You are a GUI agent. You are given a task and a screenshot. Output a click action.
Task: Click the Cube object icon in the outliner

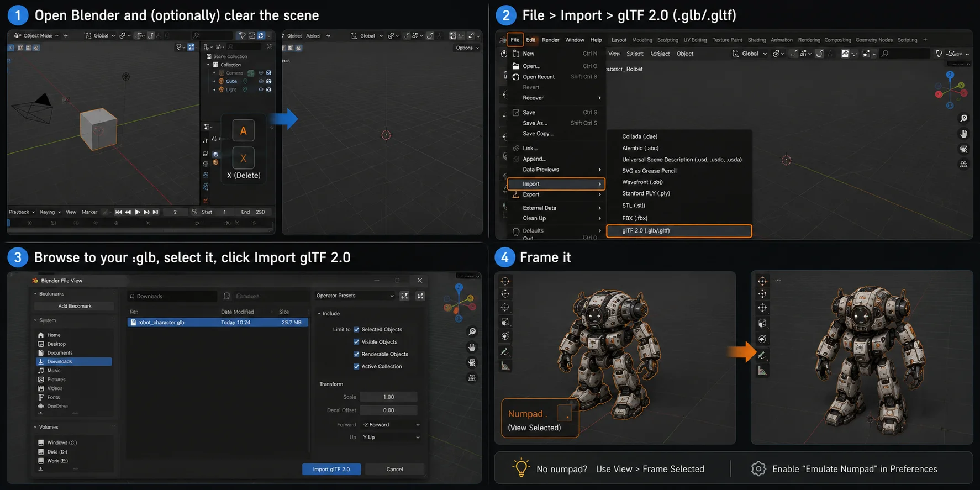[222, 81]
